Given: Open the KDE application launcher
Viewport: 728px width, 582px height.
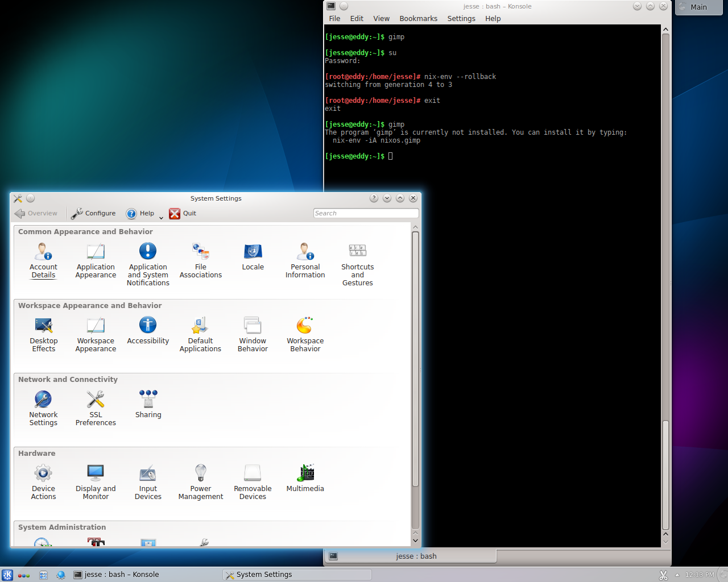Looking at the screenshot, I should point(7,575).
